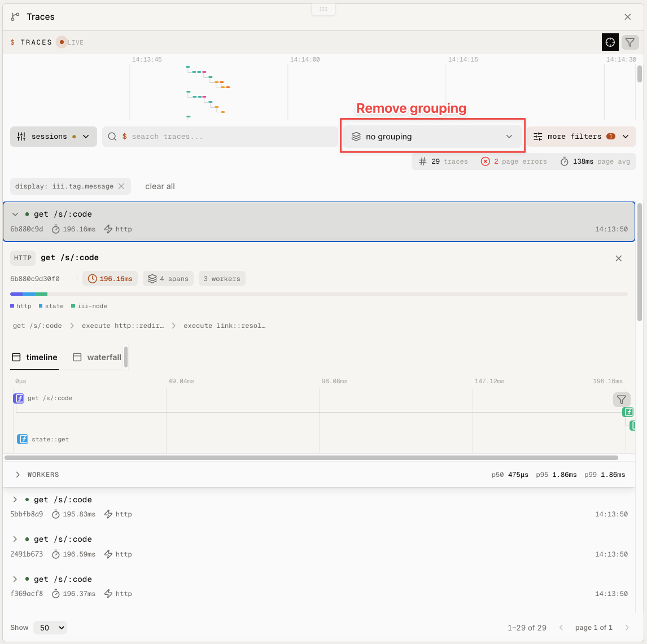Click the 2 page errors indicator
The height and width of the screenshot is (644, 647).
pyautogui.click(x=514, y=161)
